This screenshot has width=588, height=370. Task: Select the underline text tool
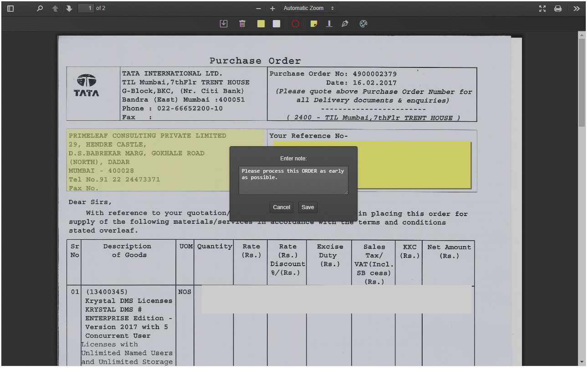(329, 24)
